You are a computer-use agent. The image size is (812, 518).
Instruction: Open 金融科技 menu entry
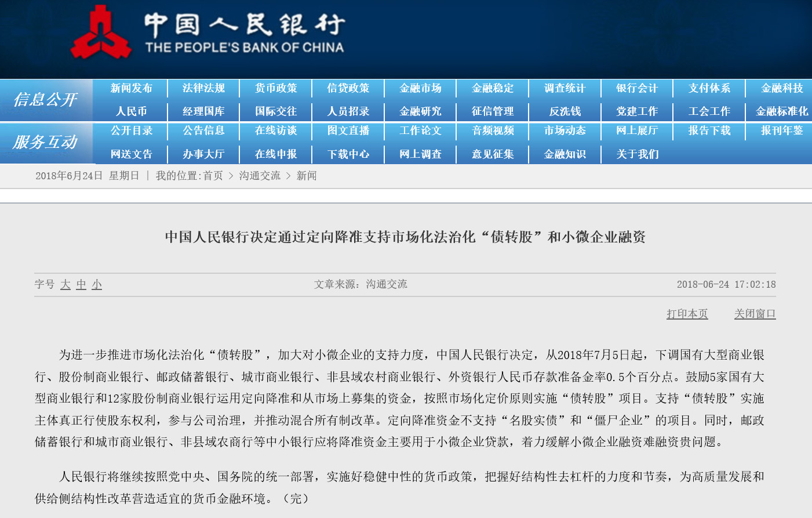[x=782, y=88]
